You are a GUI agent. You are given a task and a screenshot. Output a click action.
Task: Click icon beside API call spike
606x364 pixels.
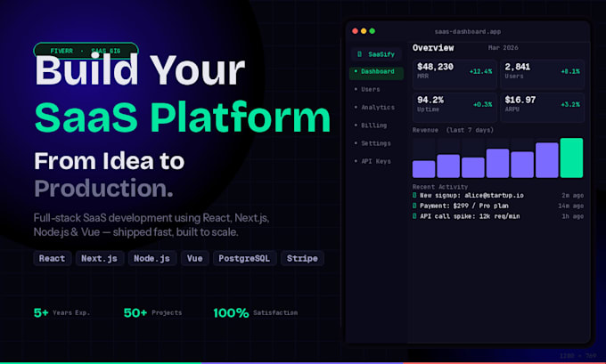pos(414,216)
